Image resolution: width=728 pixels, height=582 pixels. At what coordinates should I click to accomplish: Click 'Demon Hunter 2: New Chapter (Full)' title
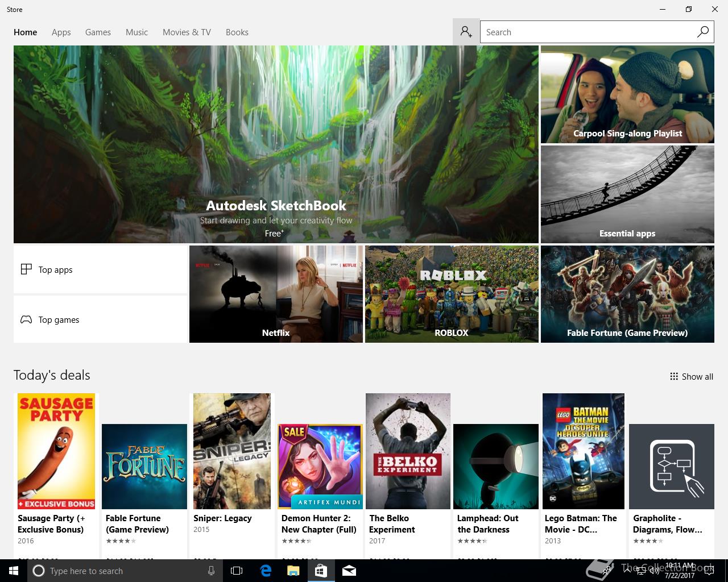(x=319, y=523)
